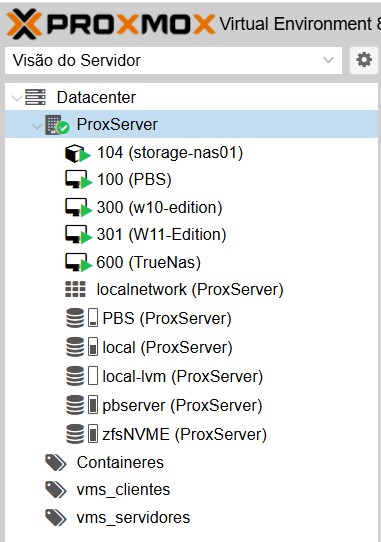Click the ProxServer node building icon
381x542 pixels.
point(57,125)
